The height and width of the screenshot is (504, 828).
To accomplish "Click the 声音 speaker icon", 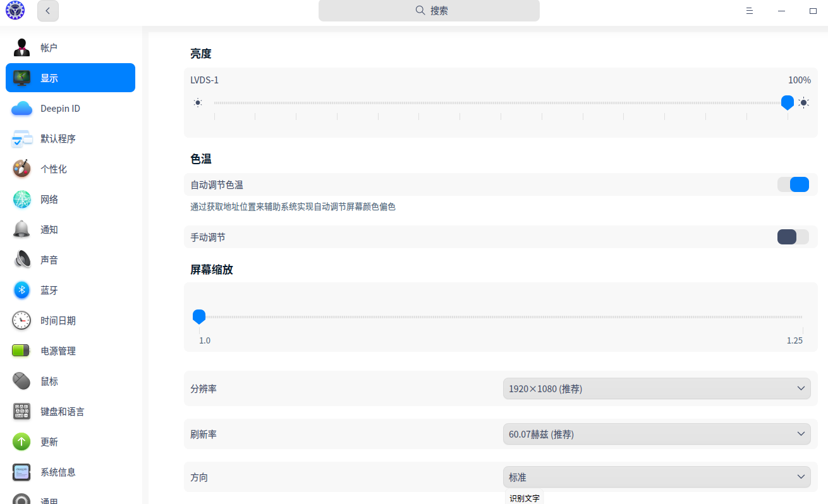I will coord(21,260).
